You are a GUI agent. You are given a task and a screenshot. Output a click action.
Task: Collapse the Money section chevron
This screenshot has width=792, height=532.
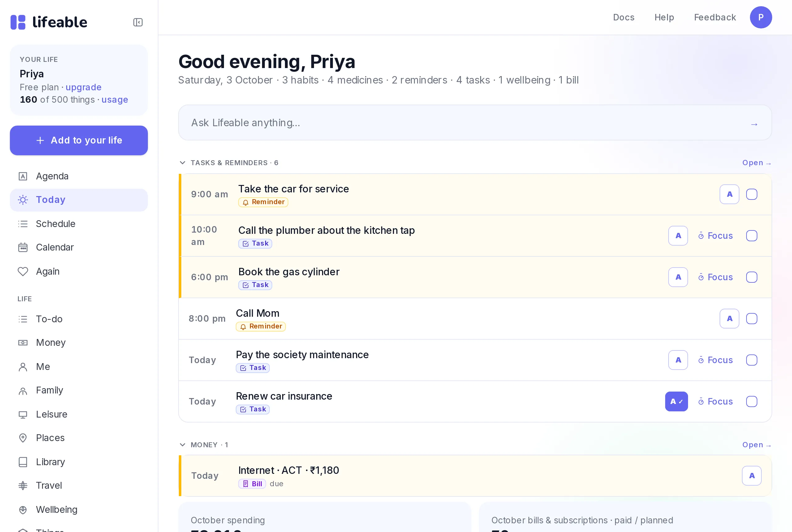182,445
